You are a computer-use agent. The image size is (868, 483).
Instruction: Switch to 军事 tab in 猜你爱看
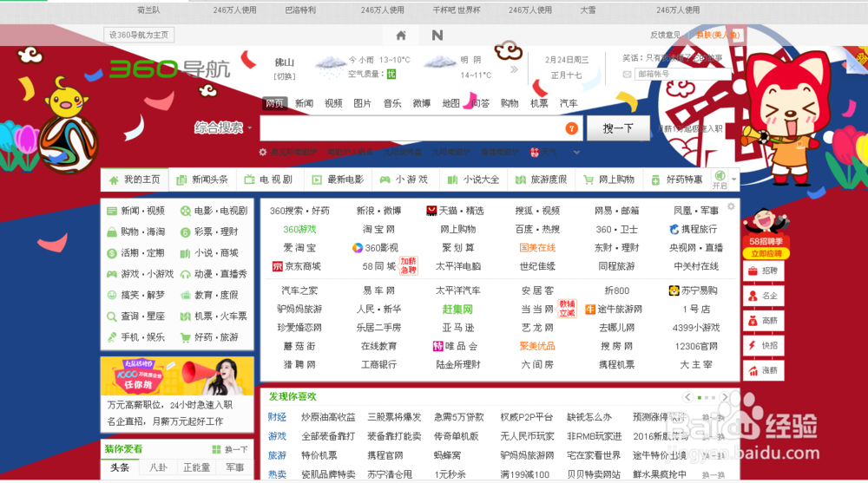click(x=234, y=468)
